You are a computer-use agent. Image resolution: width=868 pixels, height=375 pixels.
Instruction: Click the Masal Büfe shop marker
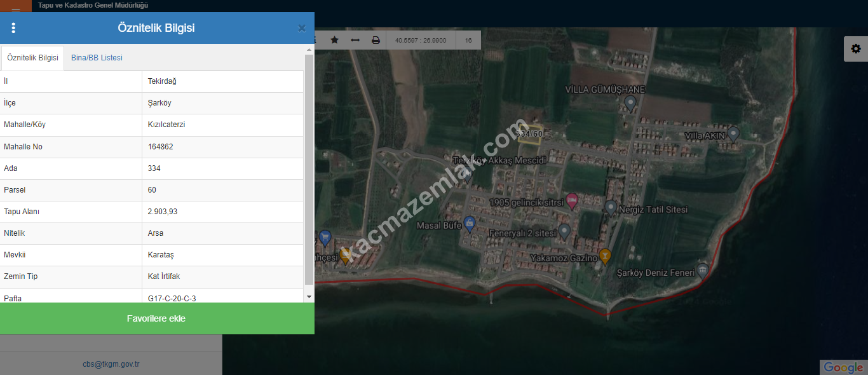pos(470,223)
